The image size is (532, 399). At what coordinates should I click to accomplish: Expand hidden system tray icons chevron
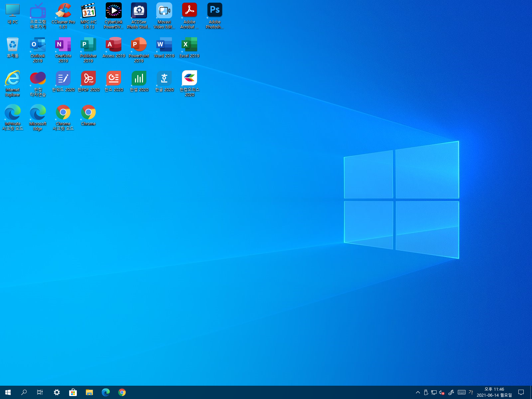tap(418, 392)
